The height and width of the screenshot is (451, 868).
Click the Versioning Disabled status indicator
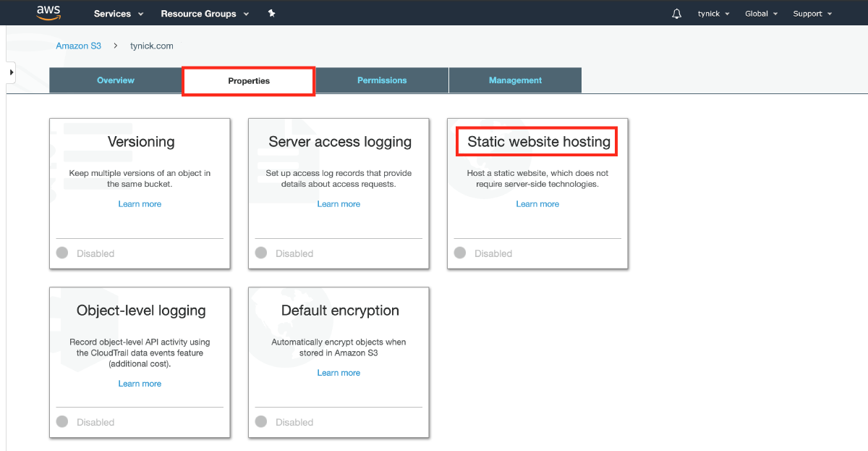click(62, 253)
